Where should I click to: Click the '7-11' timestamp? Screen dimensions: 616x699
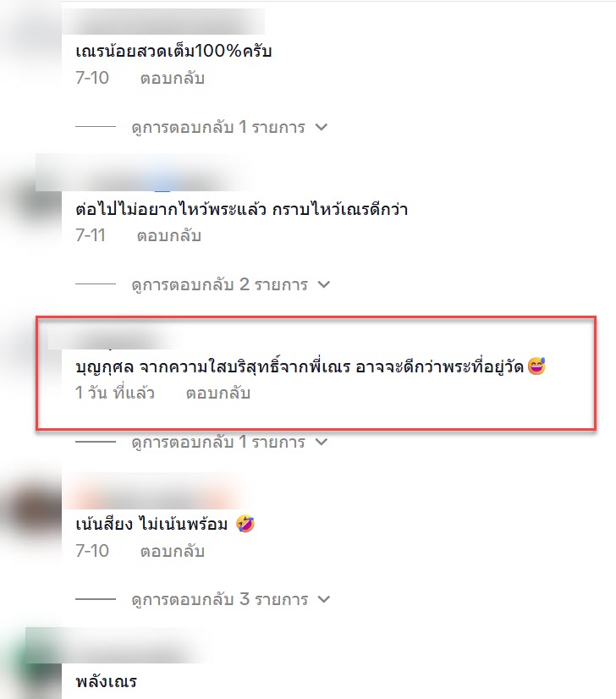91,235
